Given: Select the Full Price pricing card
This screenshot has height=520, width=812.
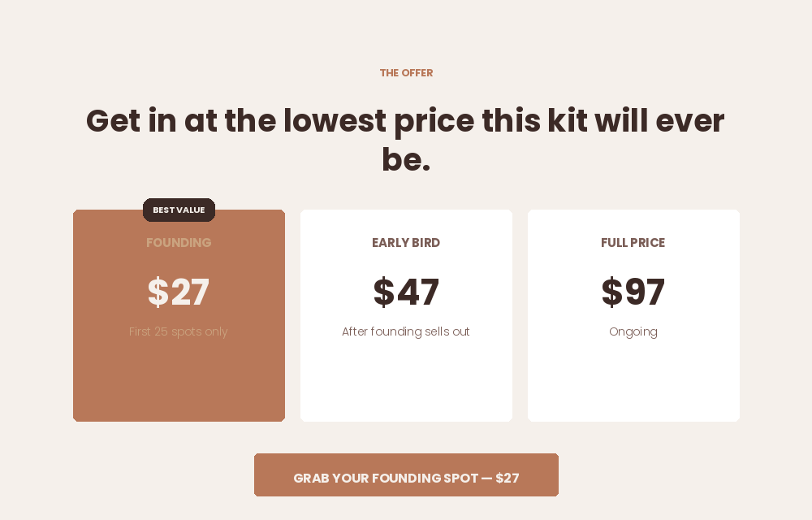Looking at the screenshot, I should [x=633, y=315].
